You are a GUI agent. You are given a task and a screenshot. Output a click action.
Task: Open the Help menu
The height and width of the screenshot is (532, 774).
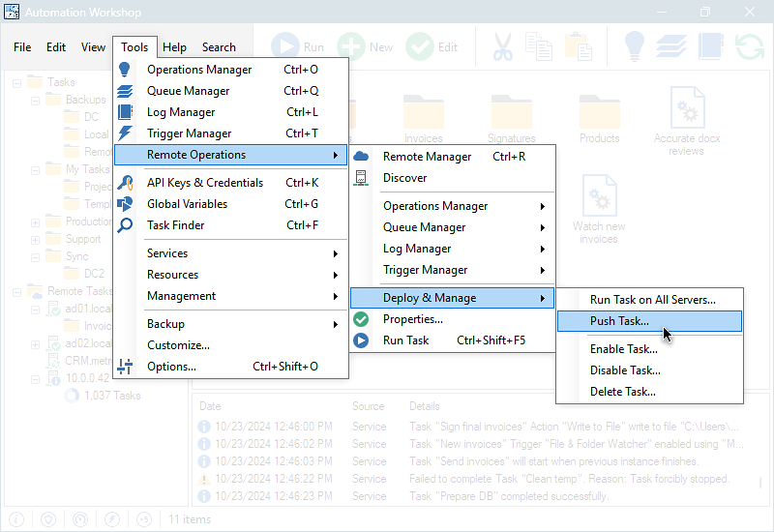click(x=174, y=47)
